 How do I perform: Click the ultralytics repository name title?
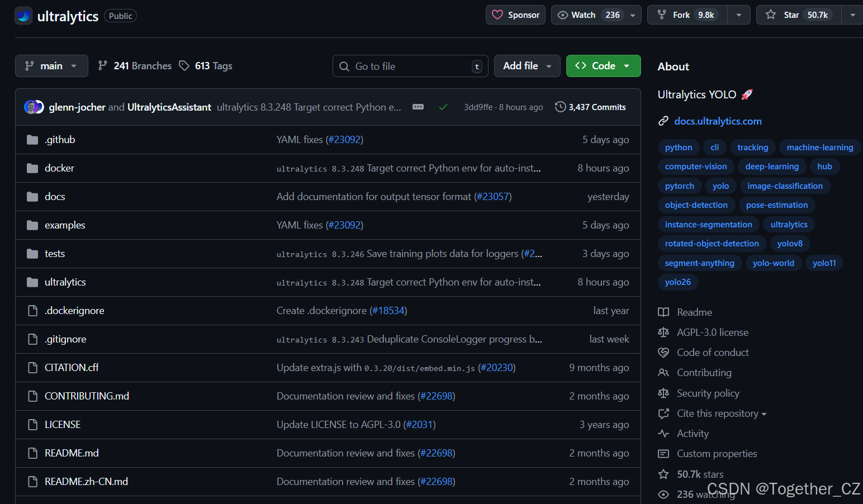(x=68, y=16)
